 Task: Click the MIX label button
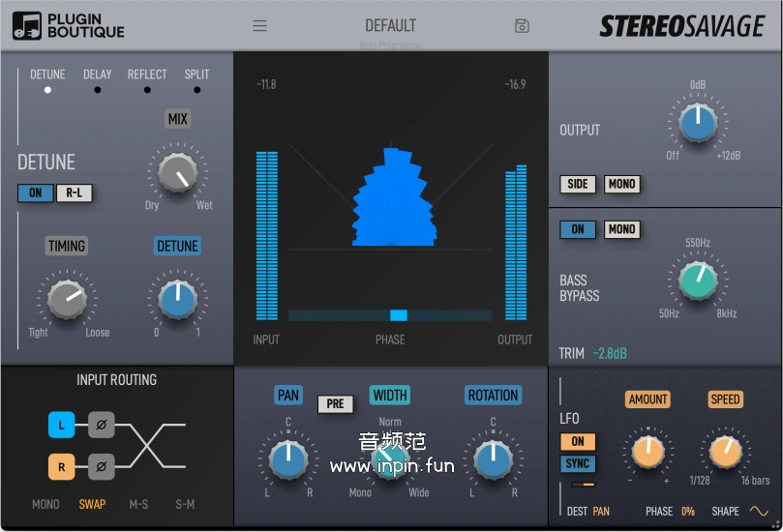(x=178, y=119)
